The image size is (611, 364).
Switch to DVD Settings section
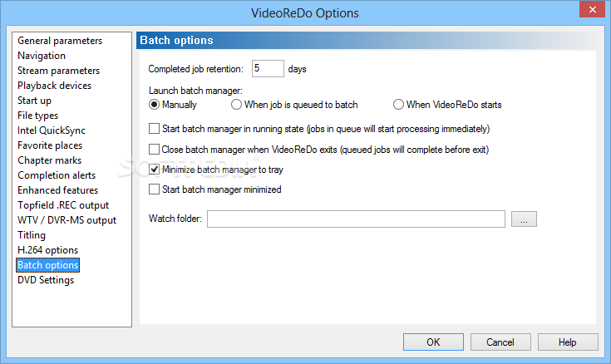[x=46, y=280]
